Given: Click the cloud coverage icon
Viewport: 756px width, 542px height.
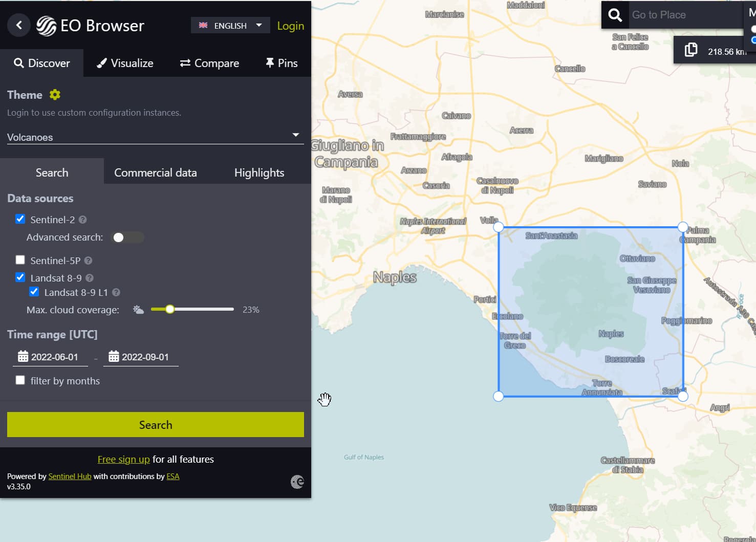Looking at the screenshot, I should (138, 310).
